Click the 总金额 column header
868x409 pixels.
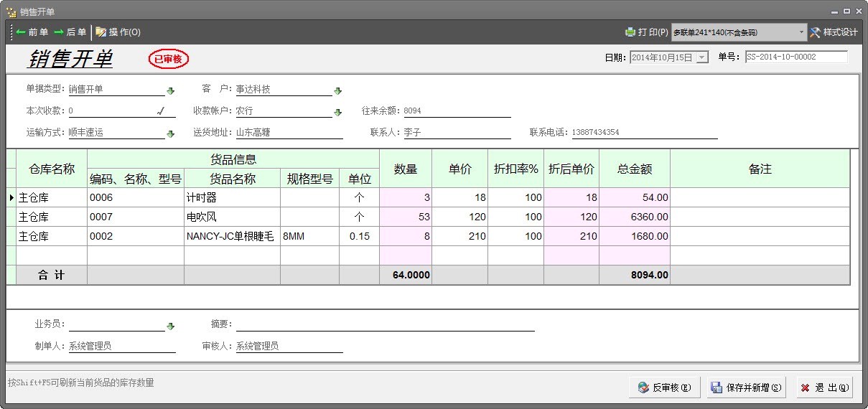635,169
